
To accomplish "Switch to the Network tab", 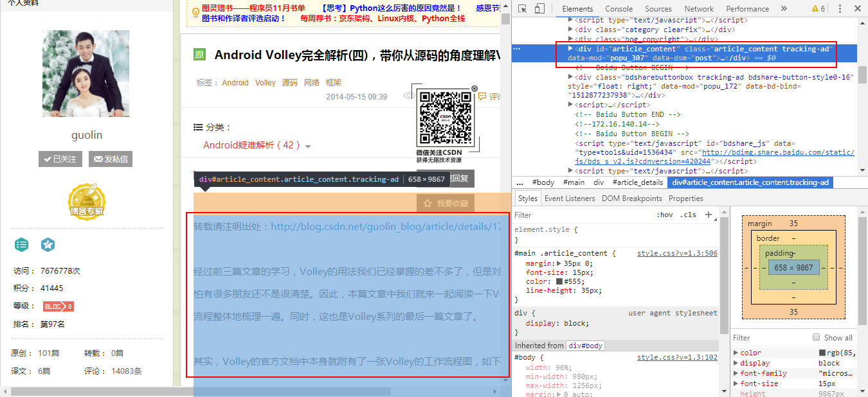I will [x=699, y=9].
